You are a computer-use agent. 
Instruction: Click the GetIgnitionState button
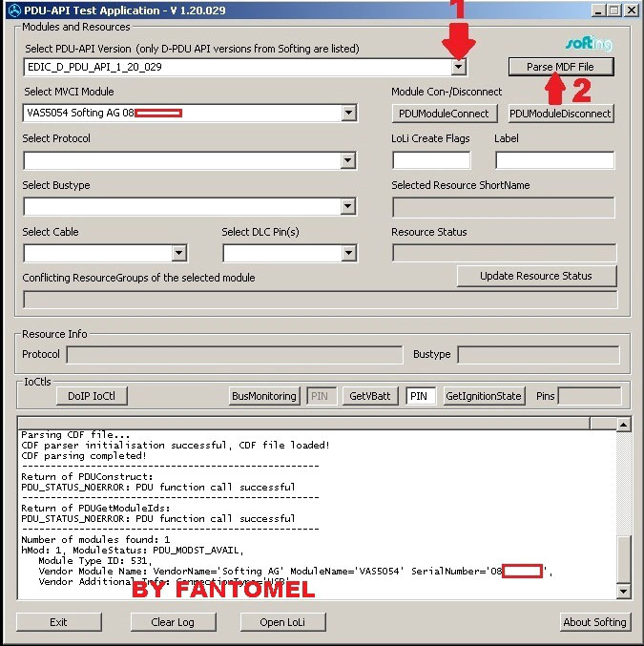[484, 396]
